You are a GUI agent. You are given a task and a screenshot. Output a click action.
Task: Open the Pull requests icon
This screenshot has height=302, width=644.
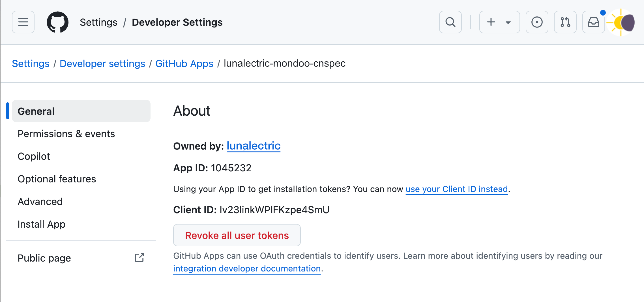tap(565, 22)
